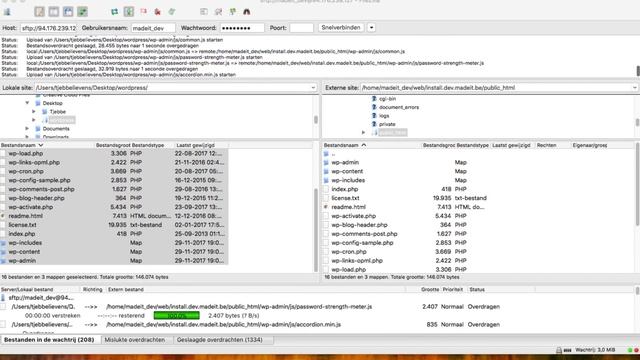Open the Lokale site path dropdown
The height and width of the screenshot is (360, 640).
pos(313,88)
